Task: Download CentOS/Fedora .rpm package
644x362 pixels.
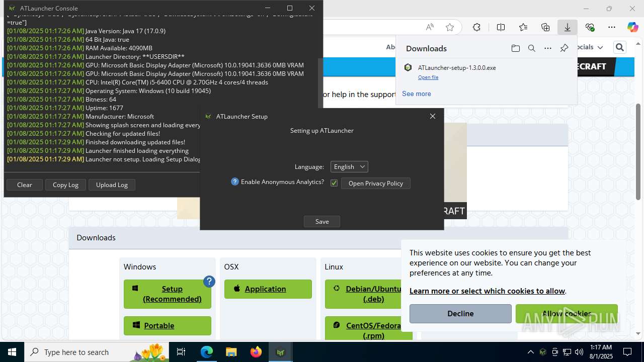Action: (368, 329)
